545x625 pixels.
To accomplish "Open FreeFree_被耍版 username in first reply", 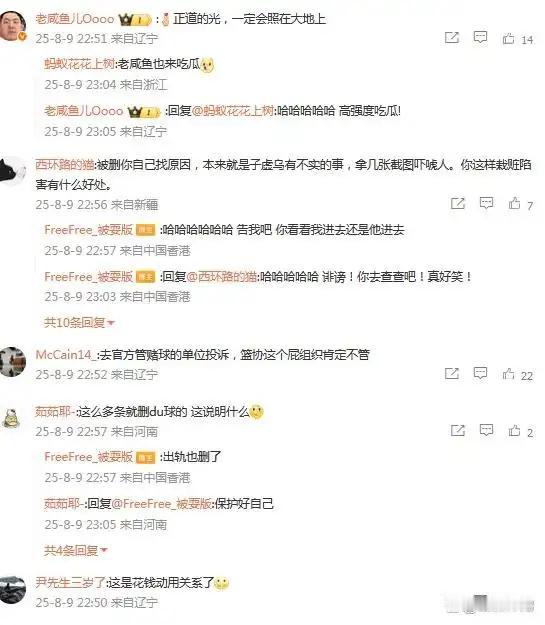I will coord(89,230).
